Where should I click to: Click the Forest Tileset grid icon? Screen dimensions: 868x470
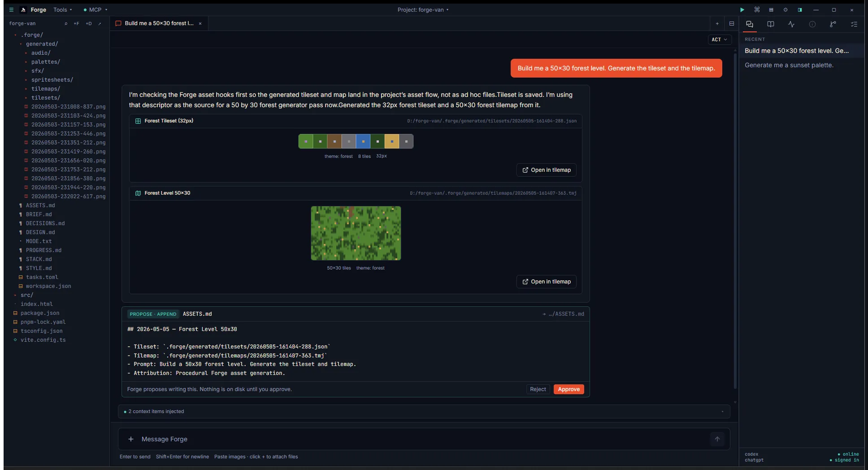tap(138, 121)
